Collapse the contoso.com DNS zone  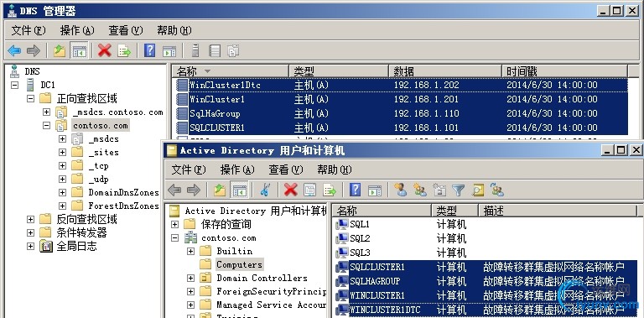(46, 126)
